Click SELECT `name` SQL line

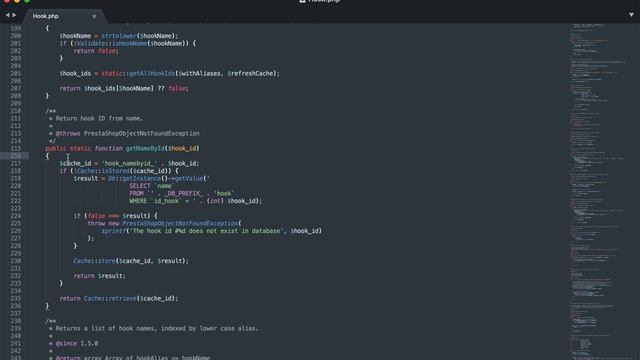coord(151,186)
